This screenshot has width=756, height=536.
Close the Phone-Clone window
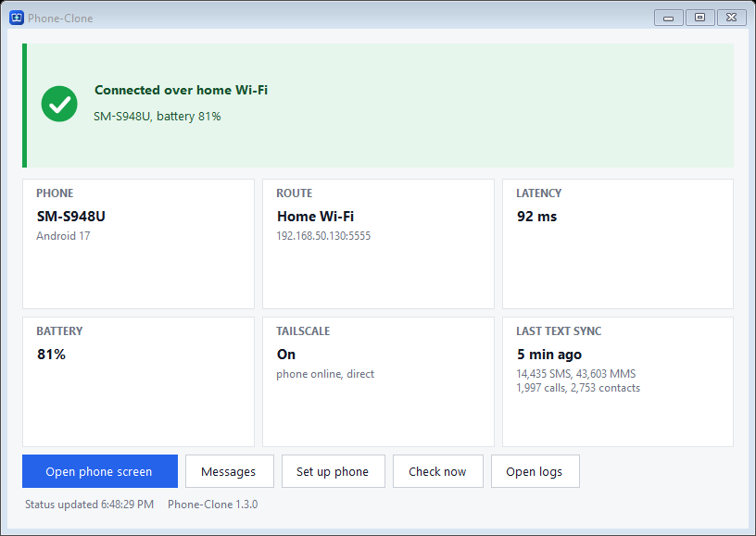(x=731, y=18)
